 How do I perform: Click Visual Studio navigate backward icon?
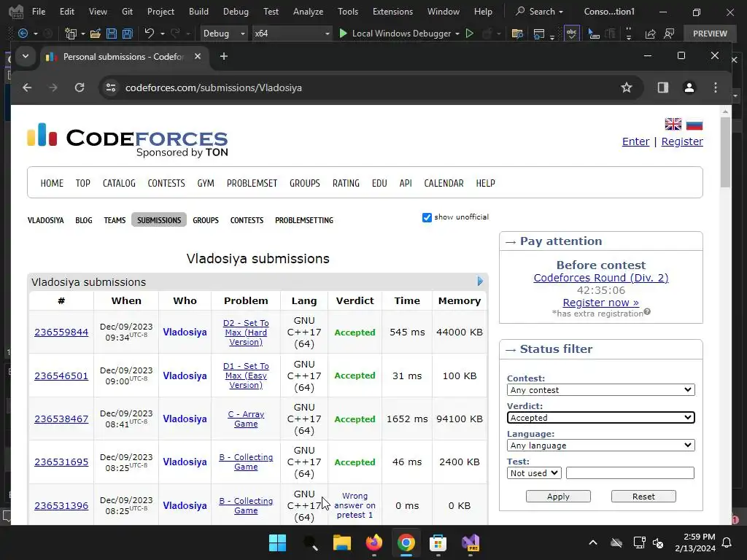coord(23,34)
